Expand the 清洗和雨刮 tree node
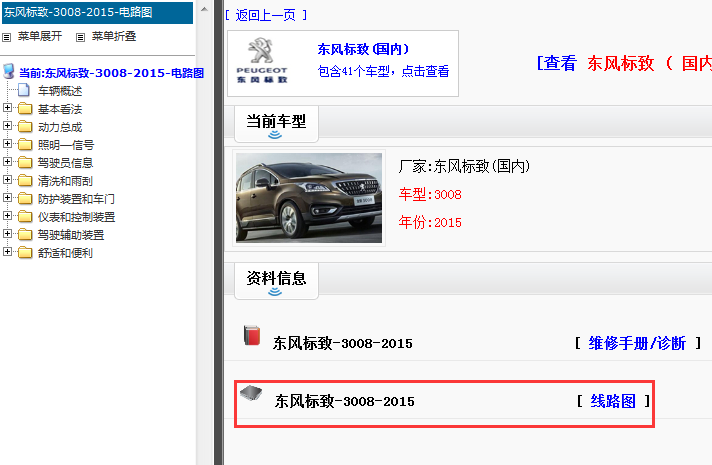This screenshot has width=712, height=465. (7, 179)
